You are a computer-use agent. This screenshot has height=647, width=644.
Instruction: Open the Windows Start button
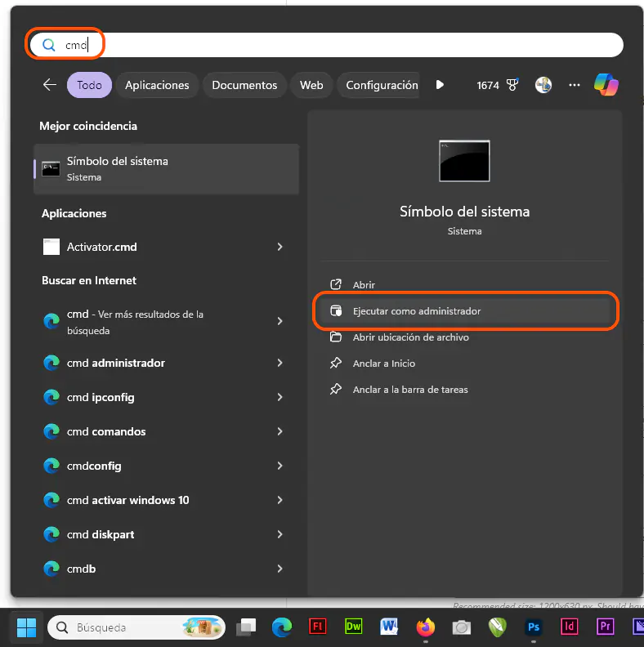tap(26, 627)
